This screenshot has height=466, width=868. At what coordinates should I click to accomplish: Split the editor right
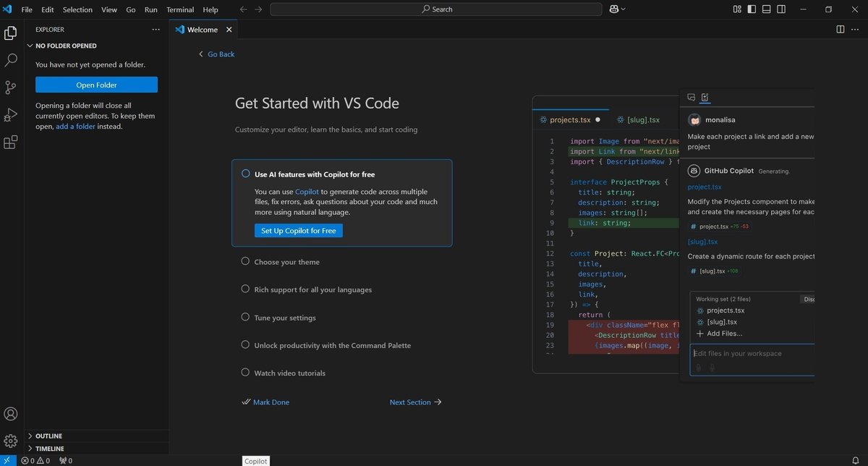click(841, 30)
